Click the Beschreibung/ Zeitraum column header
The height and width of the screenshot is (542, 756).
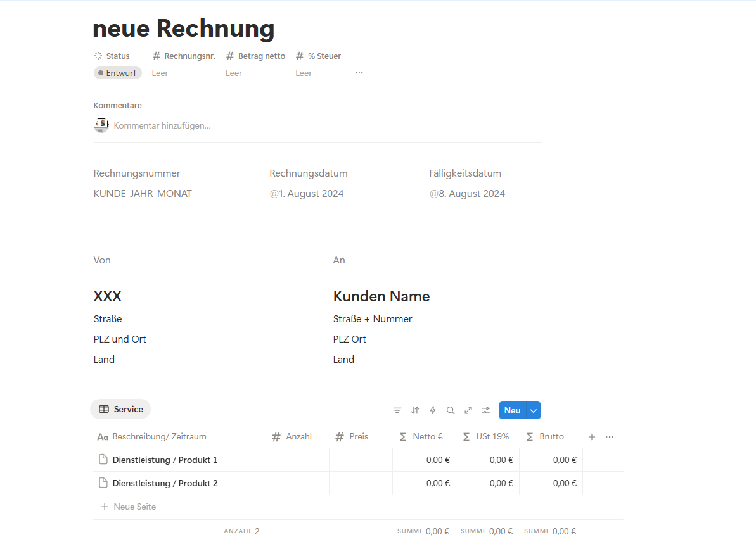point(159,437)
